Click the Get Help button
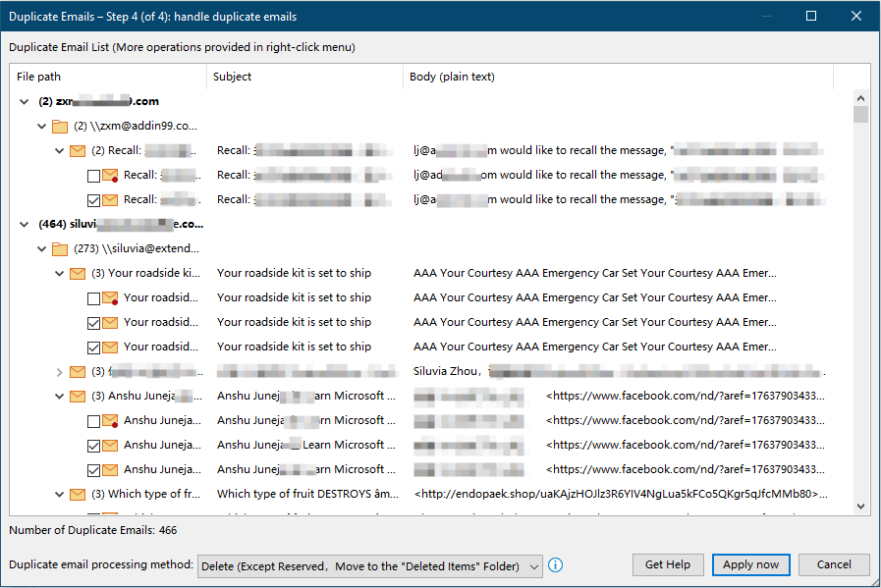The image size is (881, 588). 668,564
